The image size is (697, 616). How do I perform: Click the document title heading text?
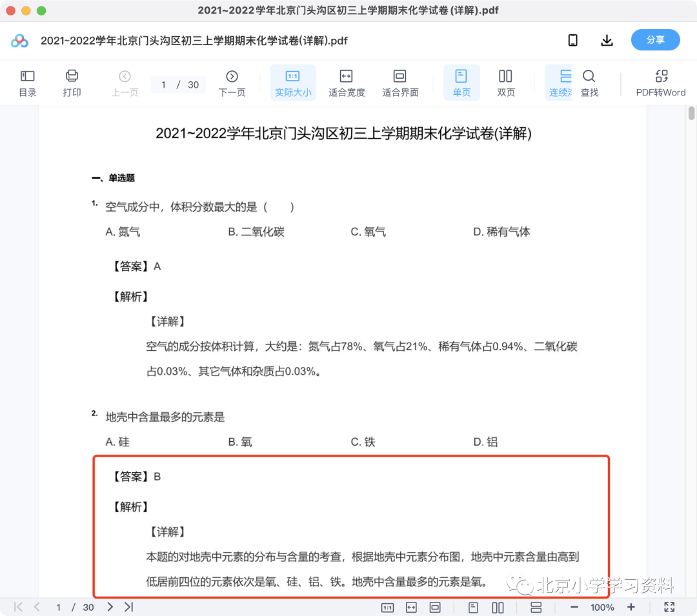click(x=343, y=134)
